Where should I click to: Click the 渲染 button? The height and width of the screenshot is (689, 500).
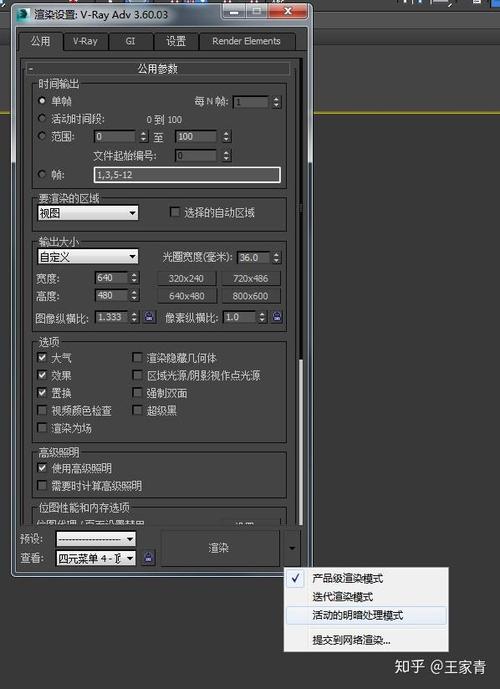[219, 548]
